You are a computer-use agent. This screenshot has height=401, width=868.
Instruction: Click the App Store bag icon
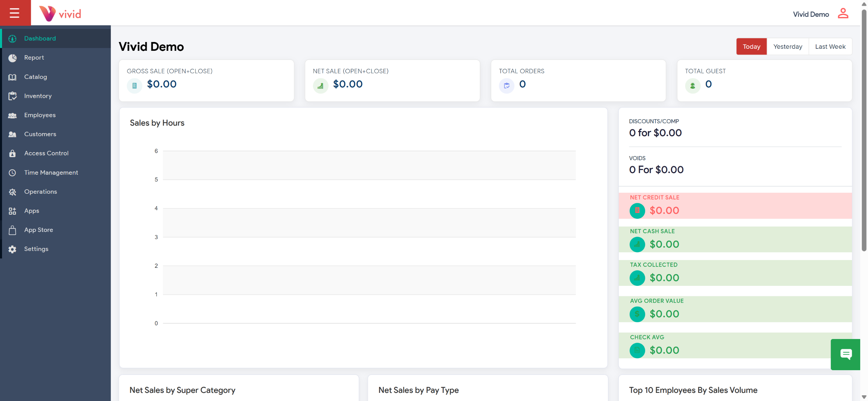(13, 230)
